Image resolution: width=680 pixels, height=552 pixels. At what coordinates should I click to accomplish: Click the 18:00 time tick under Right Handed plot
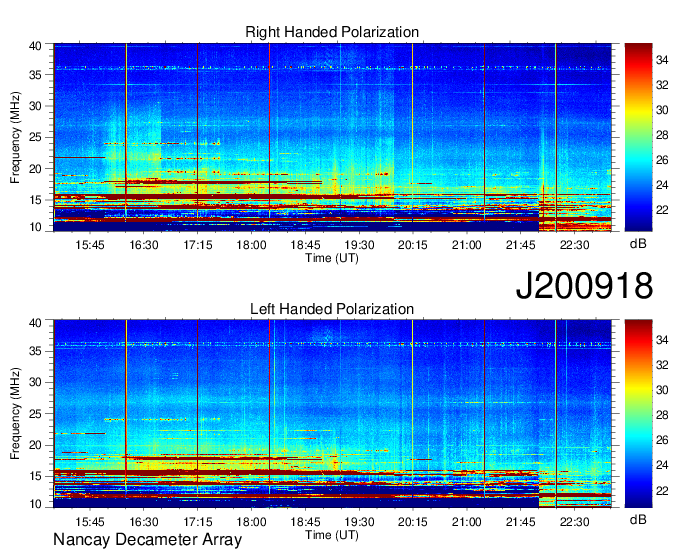click(x=252, y=245)
